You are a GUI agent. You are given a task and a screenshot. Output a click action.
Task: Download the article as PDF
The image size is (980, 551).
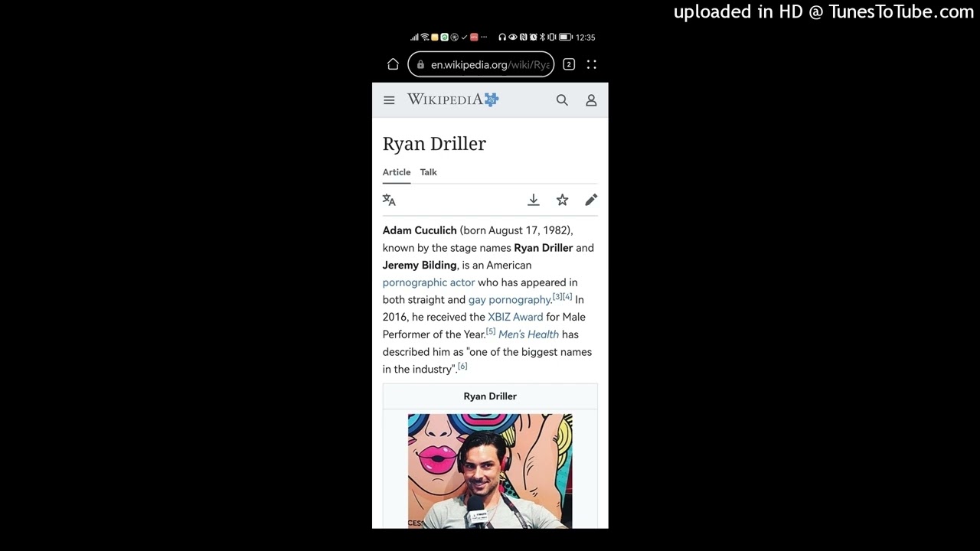coord(534,200)
